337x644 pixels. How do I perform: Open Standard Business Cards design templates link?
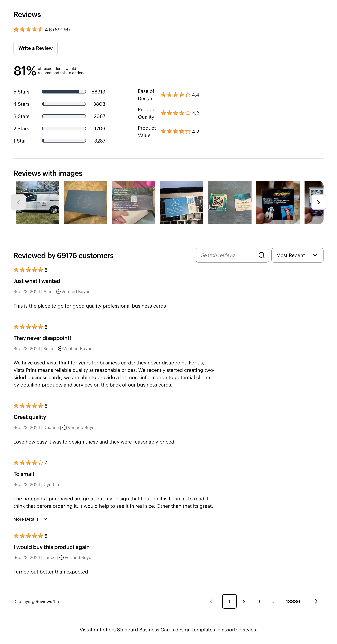pyautogui.click(x=166, y=629)
